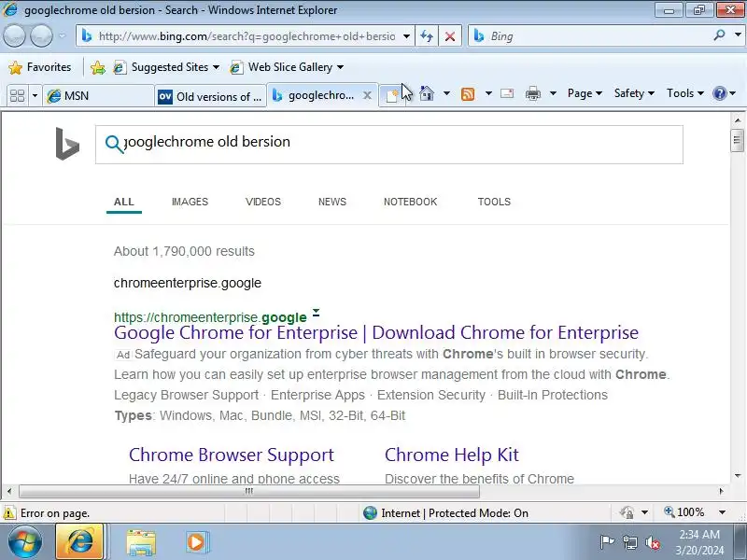Image resolution: width=747 pixels, height=560 pixels.
Task: Click the https://chromeenterprise.google URL link
Action: click(x=210, y=317)
